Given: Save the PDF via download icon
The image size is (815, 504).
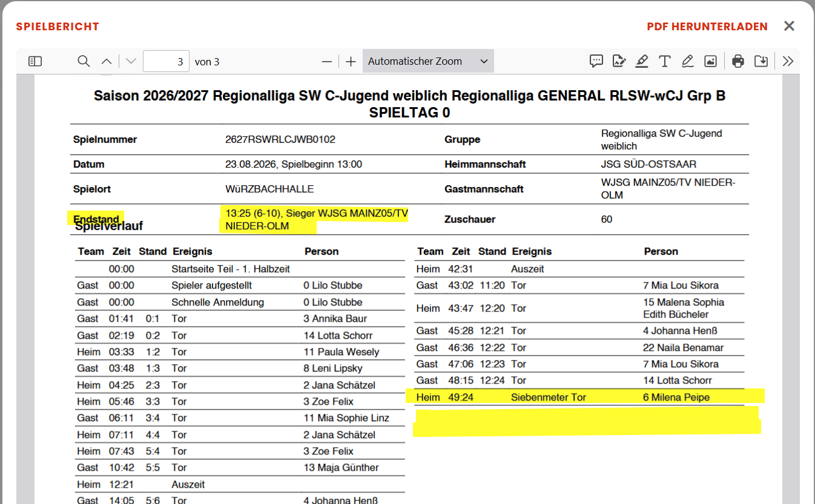Looking at the screenshot, I should coord(761,61).
